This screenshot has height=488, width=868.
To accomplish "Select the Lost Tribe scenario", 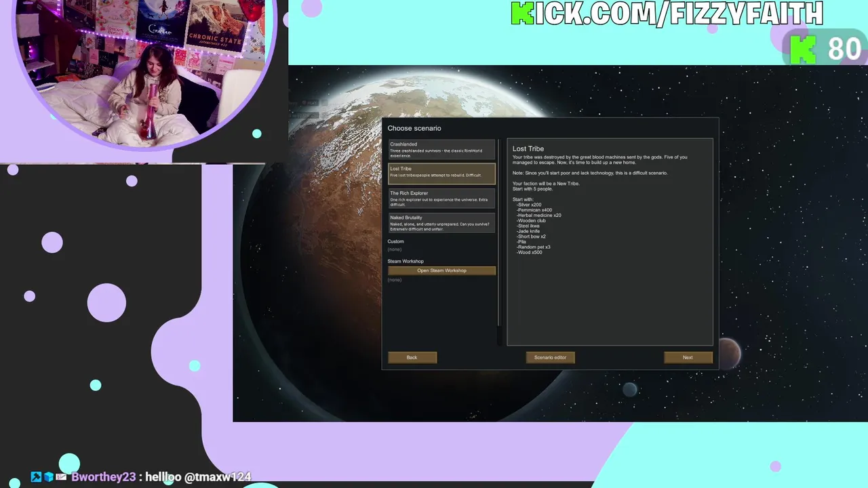I will point(441,174).
